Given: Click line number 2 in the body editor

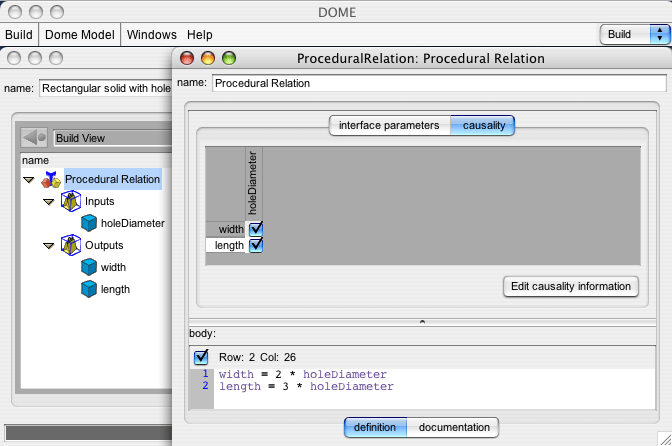Looking at the screenshot, I should 205,386.
